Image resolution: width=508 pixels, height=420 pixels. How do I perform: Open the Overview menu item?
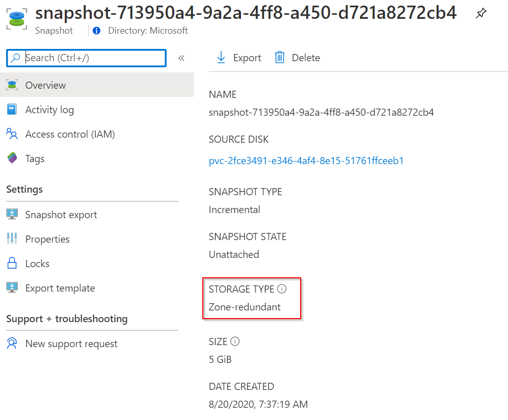tap(45, 85)
